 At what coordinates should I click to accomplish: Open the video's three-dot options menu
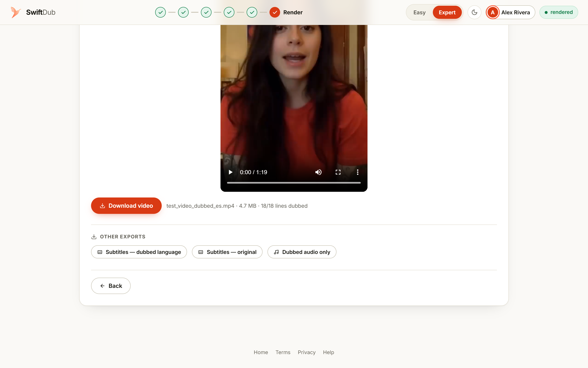pyautogui.click(x=357, y=172)
